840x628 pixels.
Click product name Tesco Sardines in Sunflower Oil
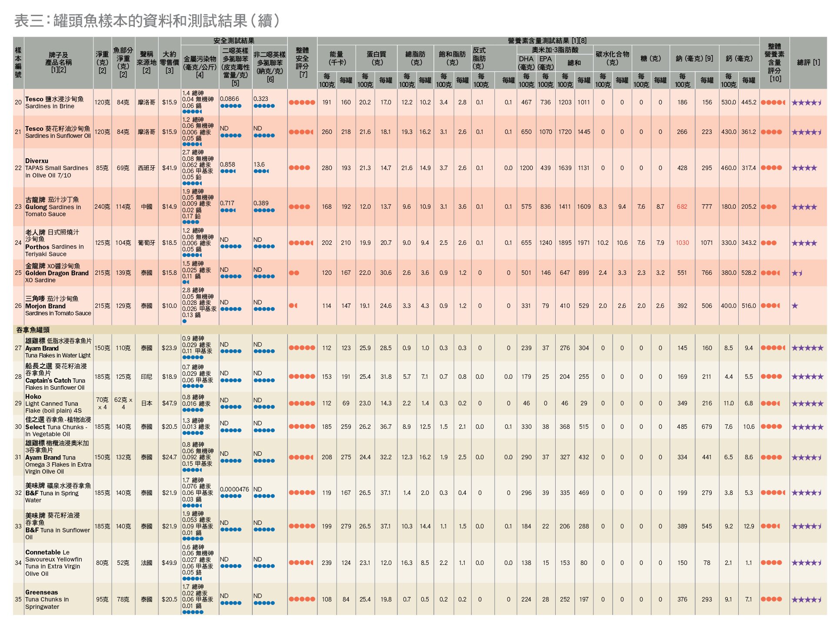58,132
